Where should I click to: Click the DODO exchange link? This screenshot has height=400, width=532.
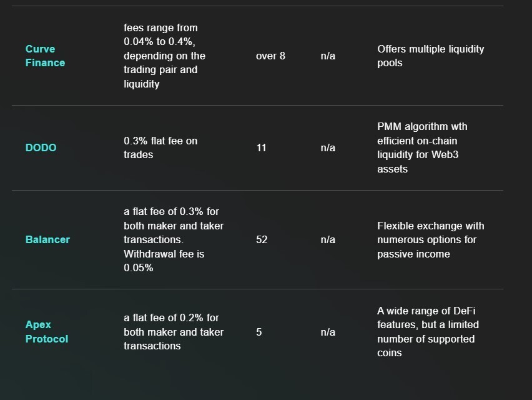(41, 147)
